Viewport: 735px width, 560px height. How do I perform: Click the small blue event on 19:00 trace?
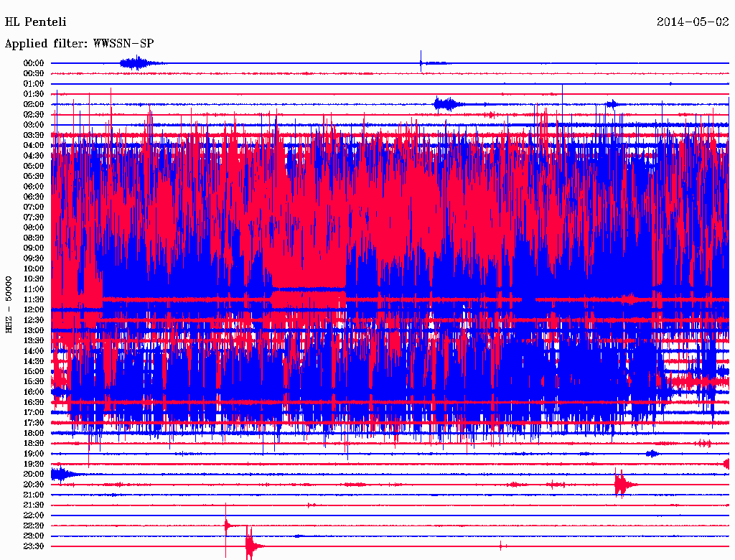pyautogui.click(x=652, y=453)
